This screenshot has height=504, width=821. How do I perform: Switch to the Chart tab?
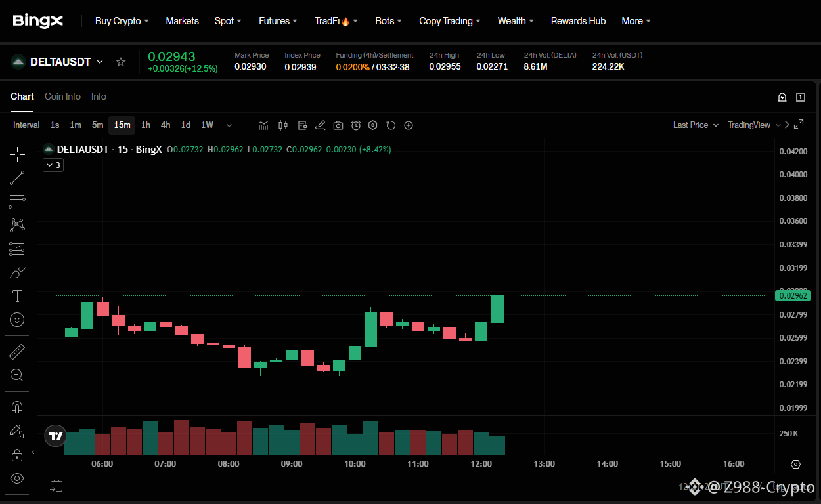coord(22,96)
